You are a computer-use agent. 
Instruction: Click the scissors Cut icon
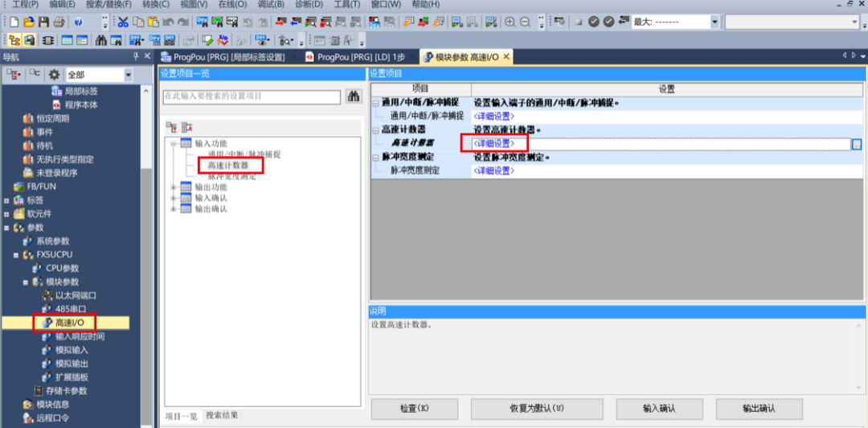123,22
